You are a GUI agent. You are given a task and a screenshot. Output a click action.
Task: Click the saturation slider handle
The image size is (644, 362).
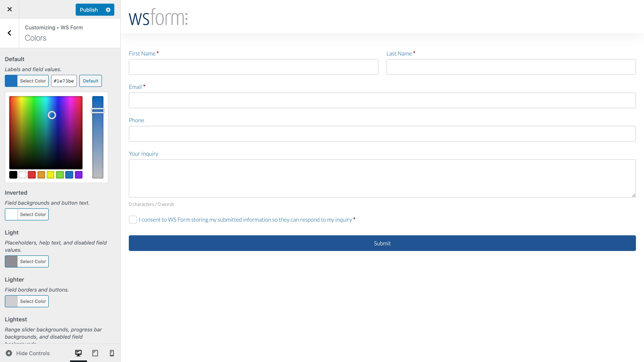point(98,110)
